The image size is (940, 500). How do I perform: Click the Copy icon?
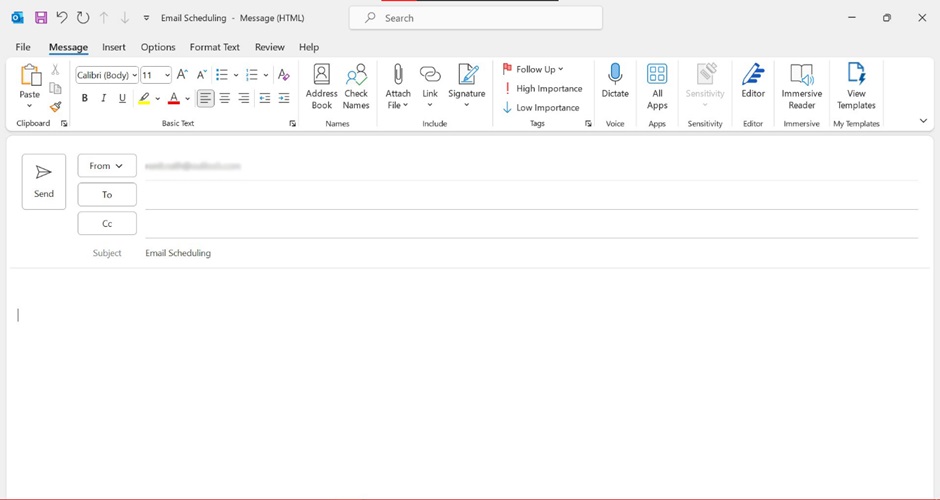point(55,88)
